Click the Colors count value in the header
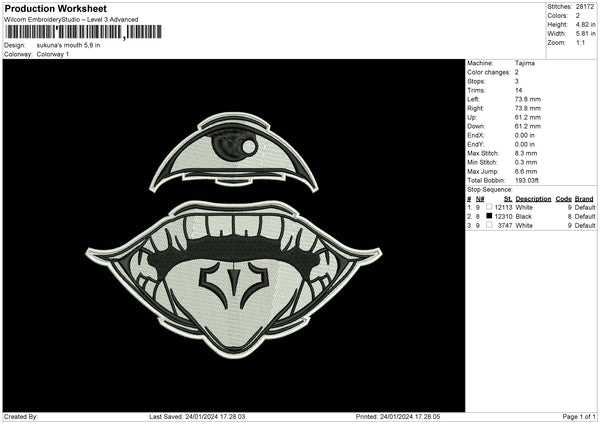This screenshot has height=424, width=600. tap(578, 16)
